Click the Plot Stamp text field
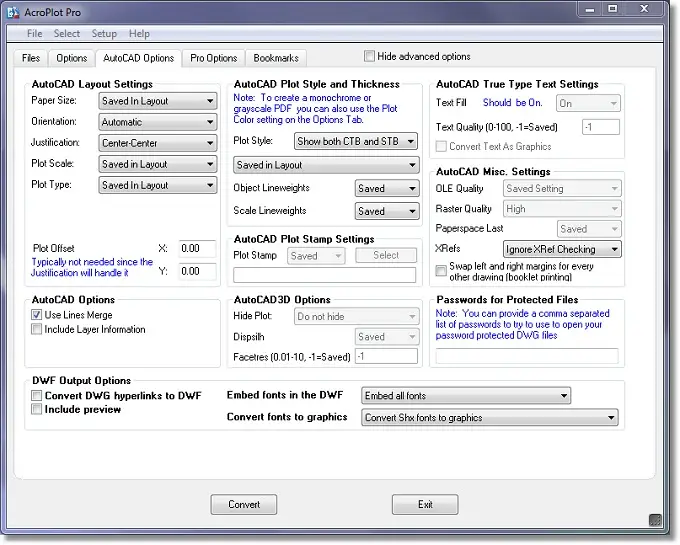Viewport: 680px width, 545px height. pyautogui.click(x=325, y=275)
